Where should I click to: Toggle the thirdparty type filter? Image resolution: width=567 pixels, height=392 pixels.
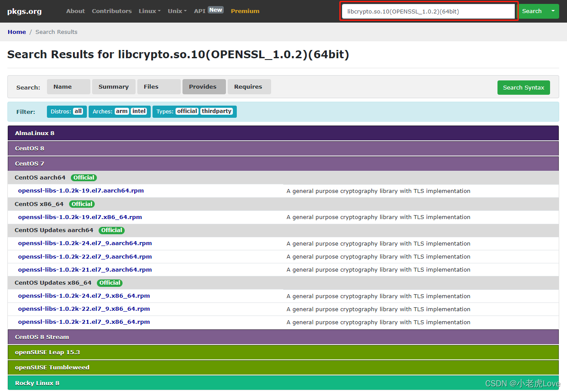click(x=217, y=111)
